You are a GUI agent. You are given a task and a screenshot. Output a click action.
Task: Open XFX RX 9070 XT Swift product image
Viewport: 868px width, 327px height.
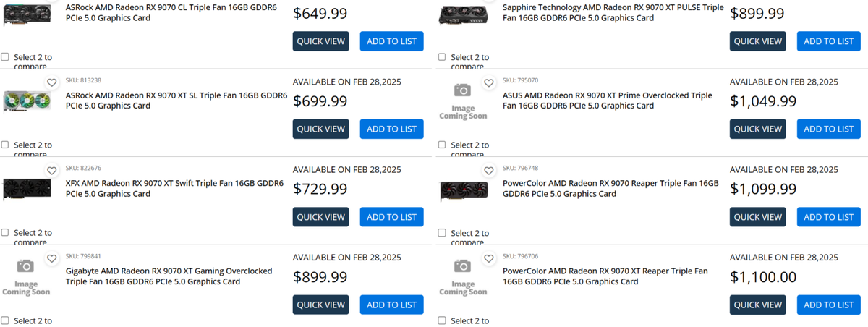pyautogui.click(x=26, y=189)
